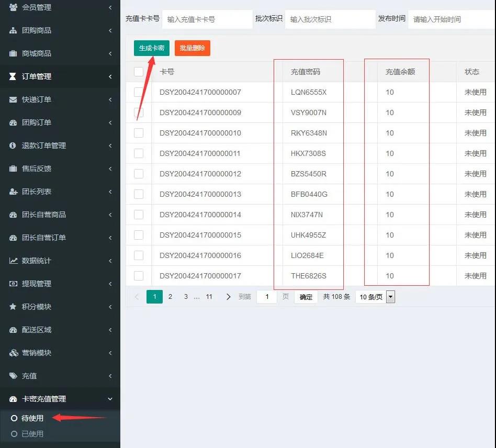Toggle the select-all checkbox in table header
Screen dimensions: 496x448
coord(139,72)
